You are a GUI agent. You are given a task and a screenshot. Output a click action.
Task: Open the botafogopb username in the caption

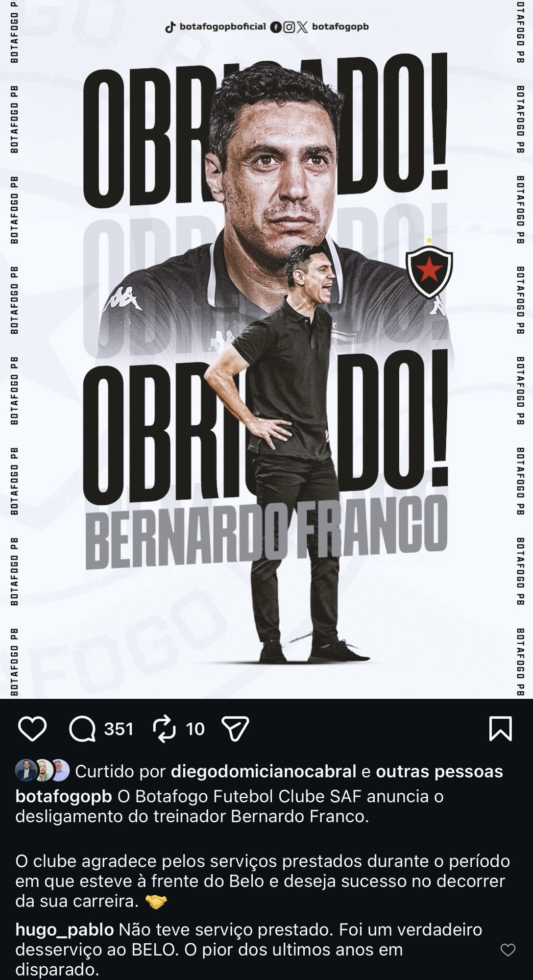64,796
